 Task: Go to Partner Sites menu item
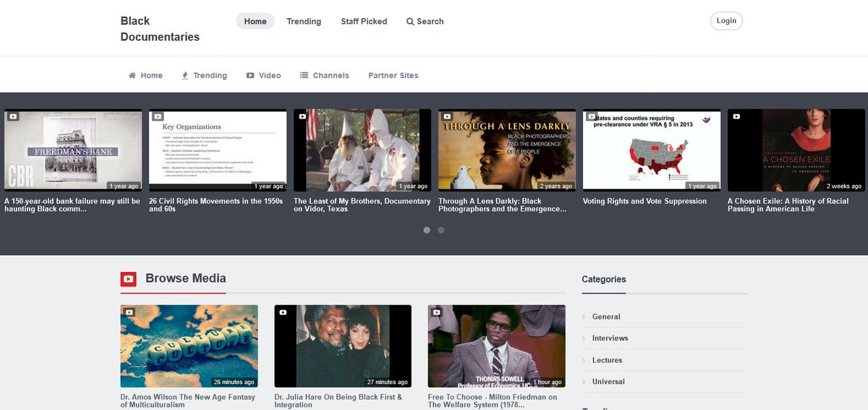[393, 75]
